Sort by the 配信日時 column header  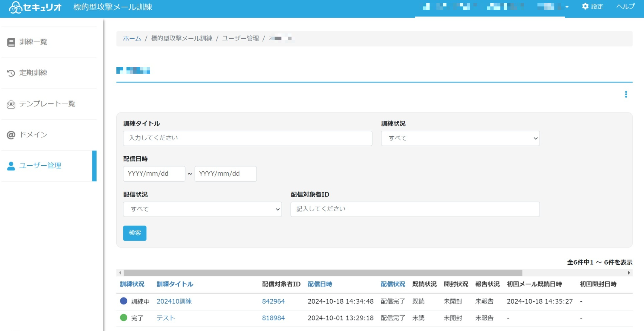320,284
